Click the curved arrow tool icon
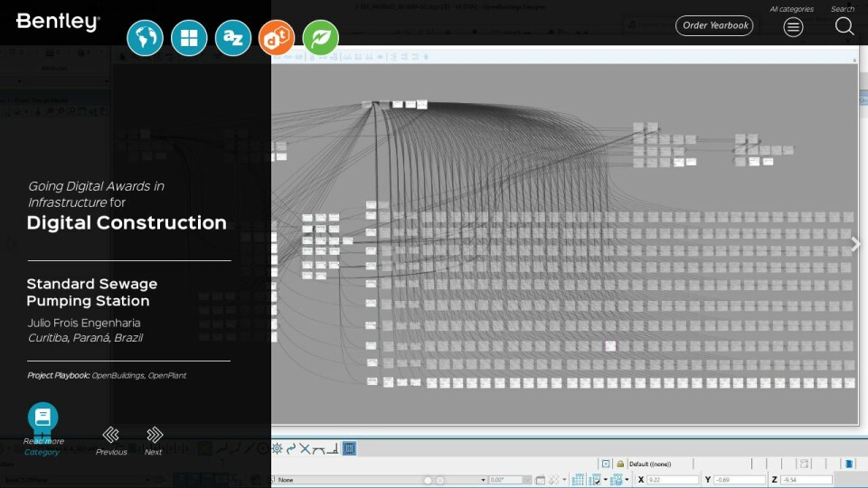868x488 pixels. point(291,449)
